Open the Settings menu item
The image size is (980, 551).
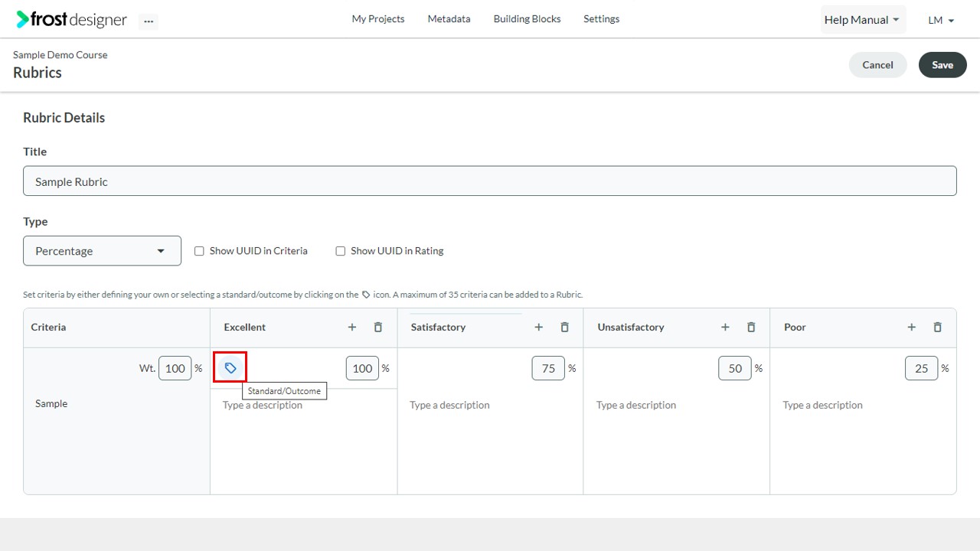click(601, 19)
